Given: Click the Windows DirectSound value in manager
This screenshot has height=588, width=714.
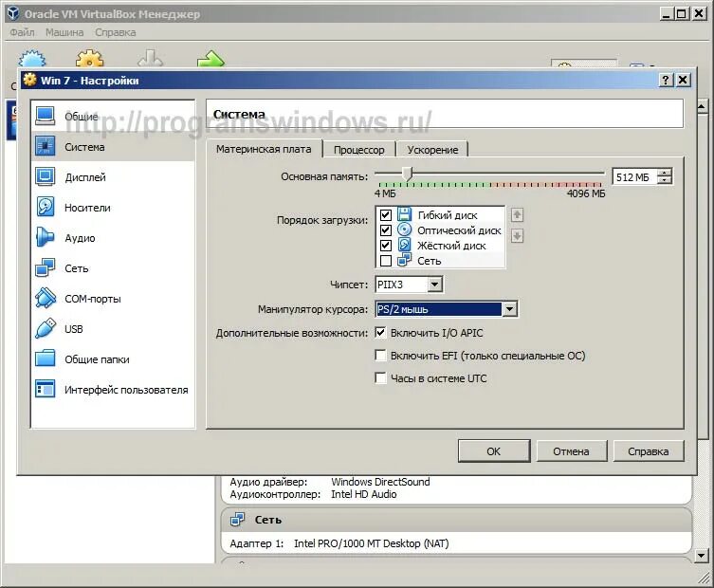Looking at the screenshot, I should click(380, 482).
